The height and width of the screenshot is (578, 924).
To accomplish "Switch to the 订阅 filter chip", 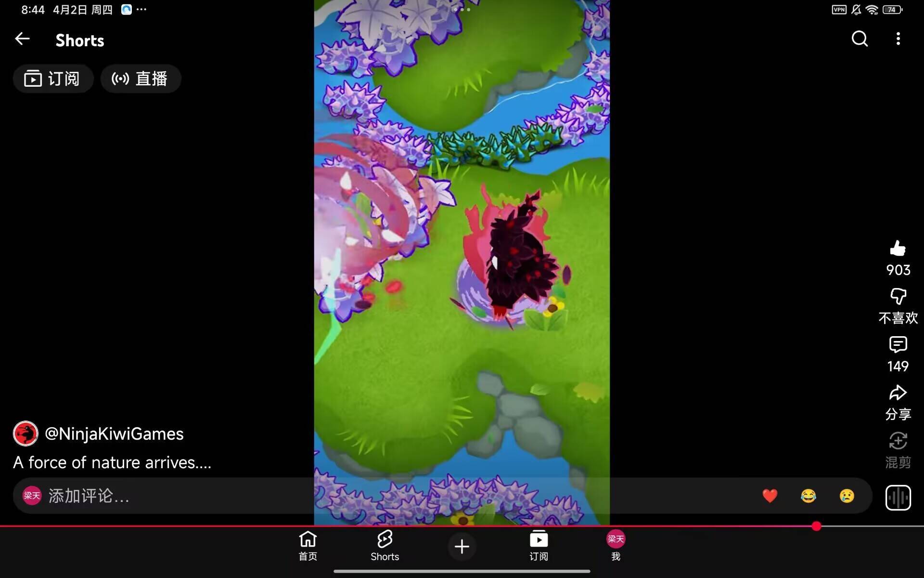I will coord(53,79).
